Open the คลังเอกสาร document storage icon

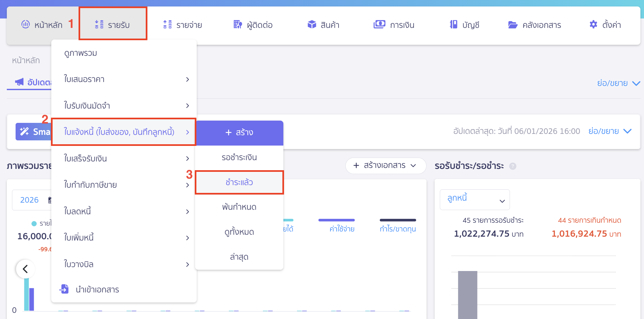[x=512, y=24]
